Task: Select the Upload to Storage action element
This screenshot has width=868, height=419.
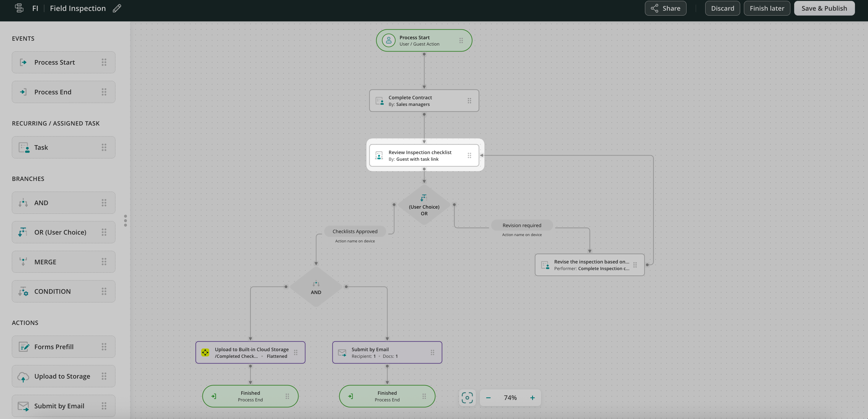Action: (x=63, y=376)
